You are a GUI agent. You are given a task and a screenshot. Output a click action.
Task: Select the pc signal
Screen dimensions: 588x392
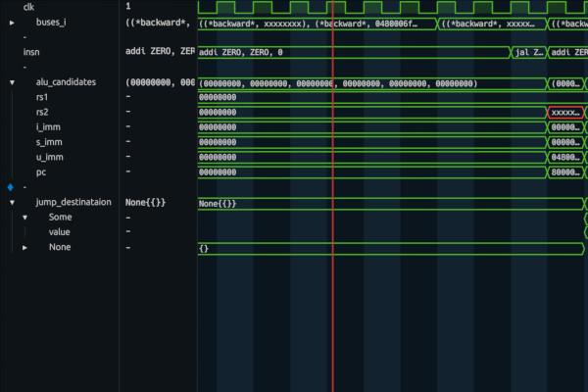[x=41, y=171]
